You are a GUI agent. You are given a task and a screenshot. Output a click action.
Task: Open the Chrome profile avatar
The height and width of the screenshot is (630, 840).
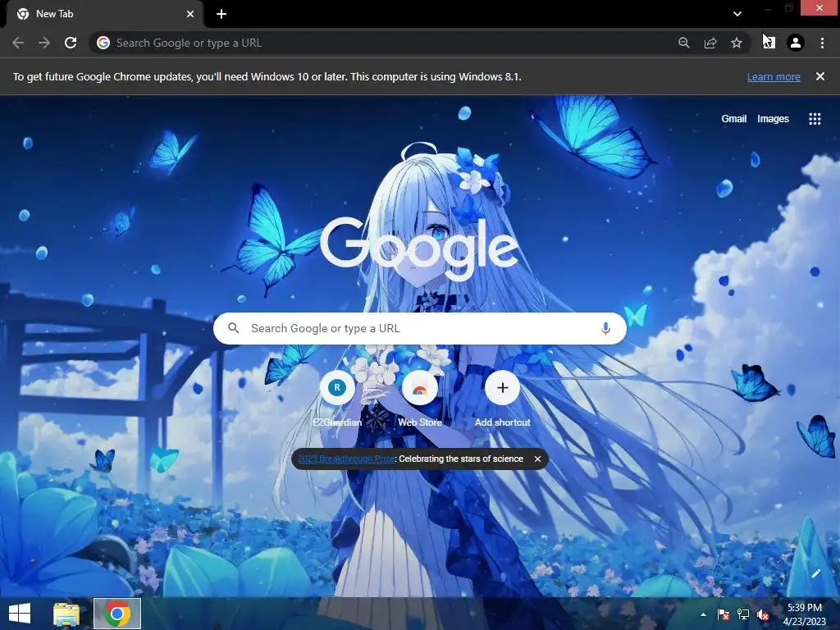[796, 43]
